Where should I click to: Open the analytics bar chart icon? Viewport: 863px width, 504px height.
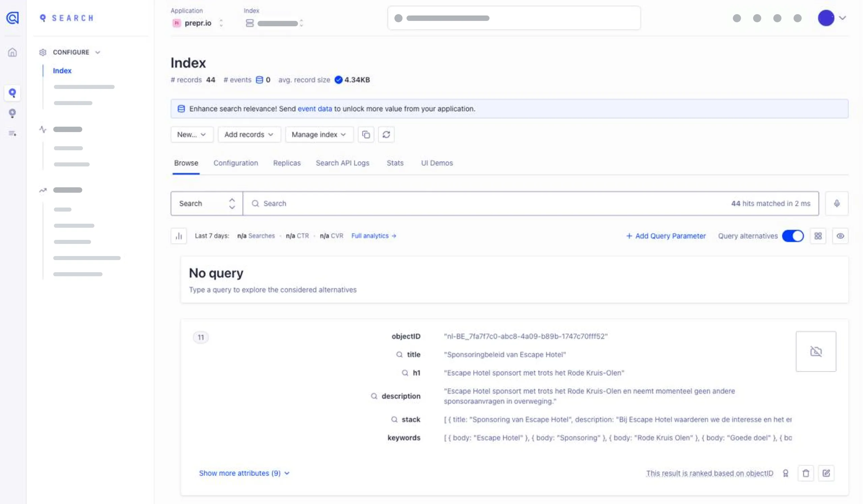tap(178, 236)
